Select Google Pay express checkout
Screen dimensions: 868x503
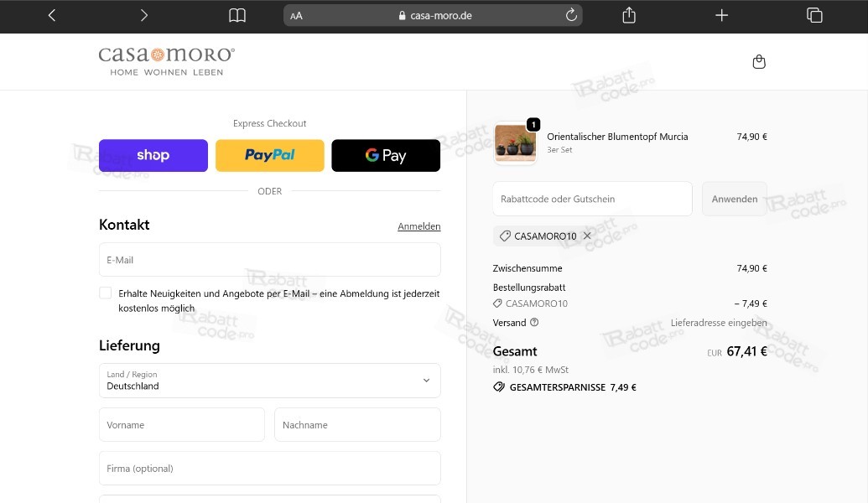tap(386, 155)
